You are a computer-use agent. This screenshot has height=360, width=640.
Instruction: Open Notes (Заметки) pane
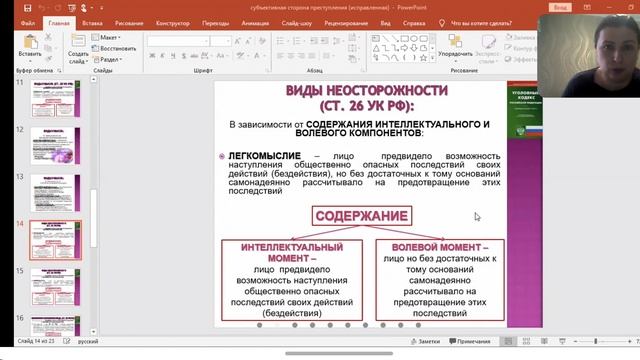pos(425,341)
